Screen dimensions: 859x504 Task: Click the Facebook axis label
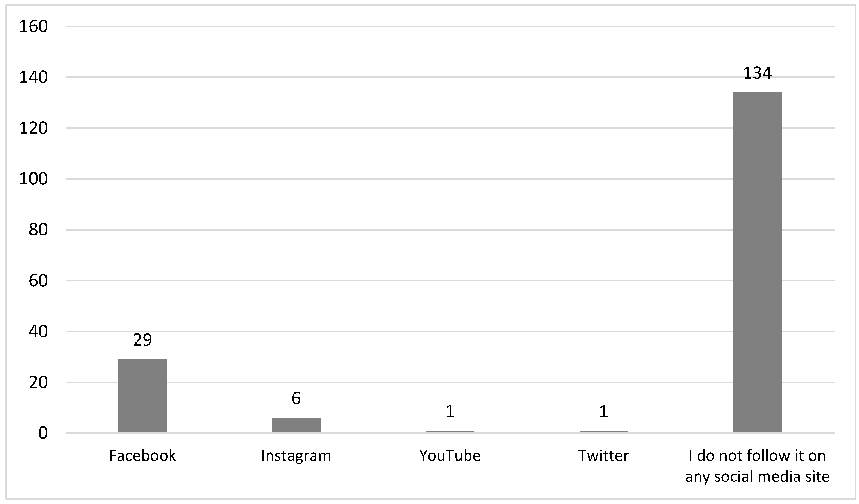(142, 456)
